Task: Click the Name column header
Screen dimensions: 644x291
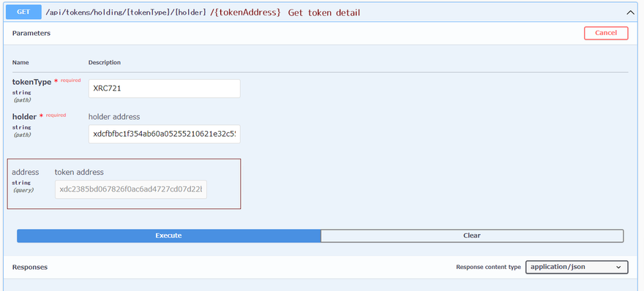Action: pyautogui.click(x=20, y=62)
